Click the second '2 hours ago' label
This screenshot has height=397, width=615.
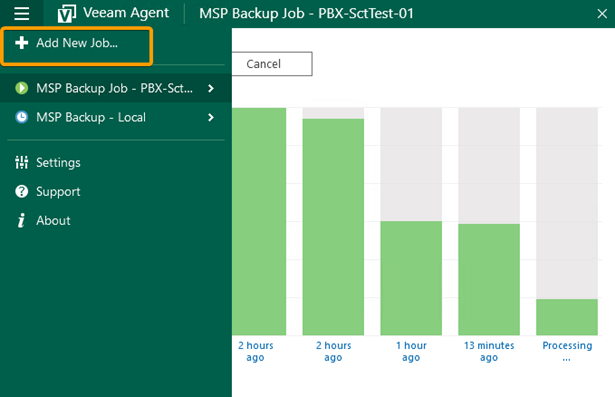(x=333, y=351)
